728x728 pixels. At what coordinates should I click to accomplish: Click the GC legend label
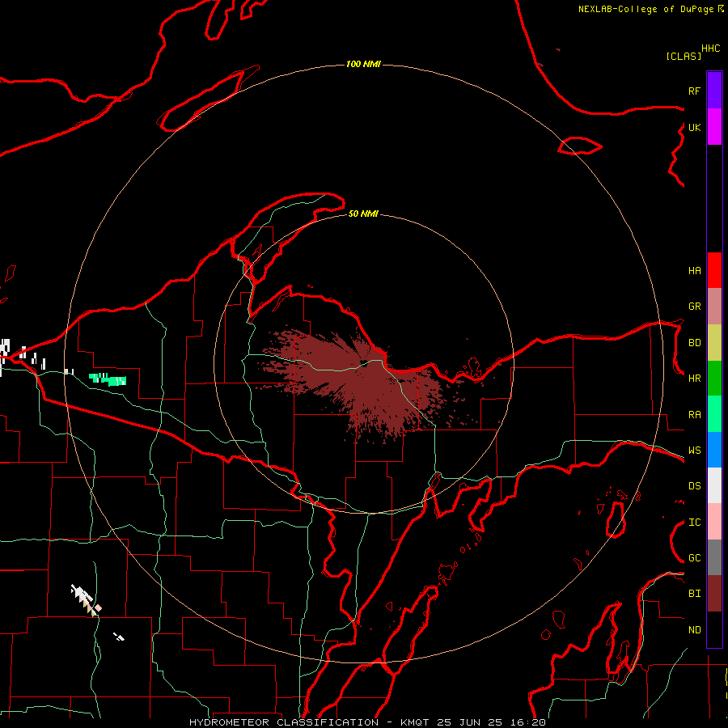coord(694,558)
